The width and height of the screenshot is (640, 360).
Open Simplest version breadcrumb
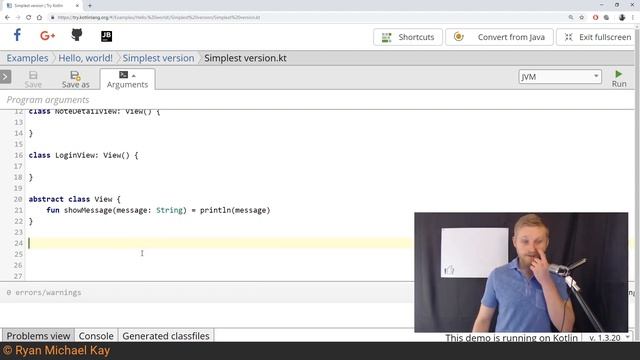(x=158, y=58)
